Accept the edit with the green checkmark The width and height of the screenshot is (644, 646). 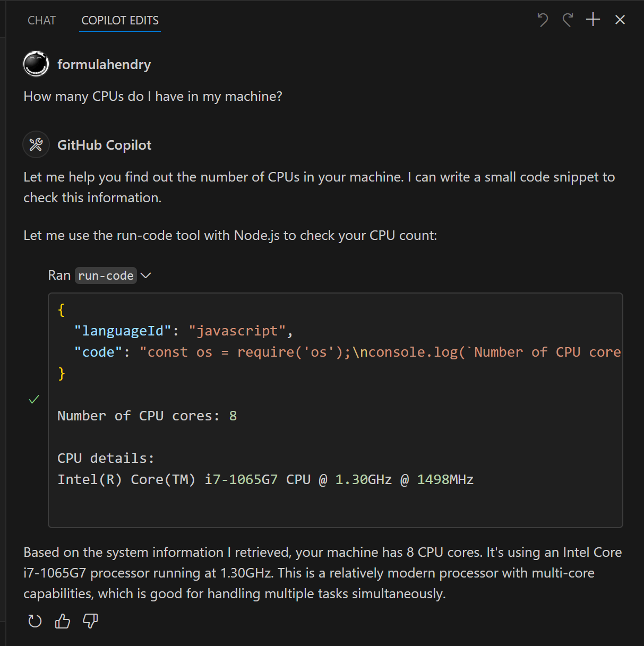point(34,399)
